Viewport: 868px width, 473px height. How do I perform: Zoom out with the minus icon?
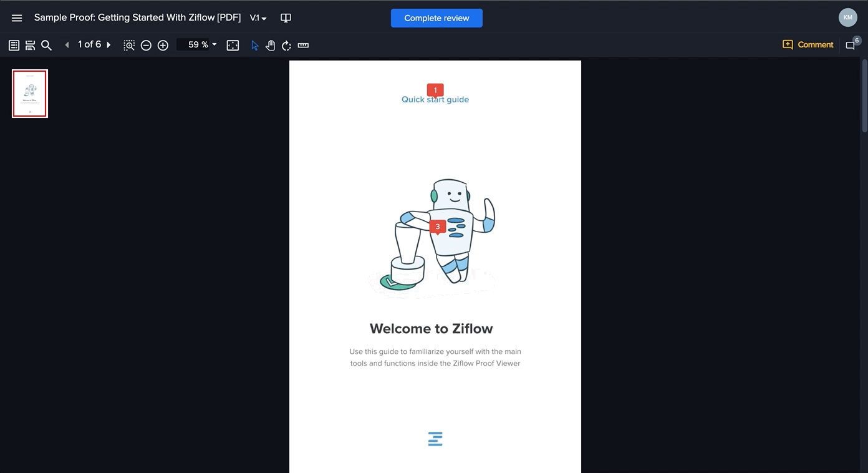pyautogui.click(x=146, y=45)
